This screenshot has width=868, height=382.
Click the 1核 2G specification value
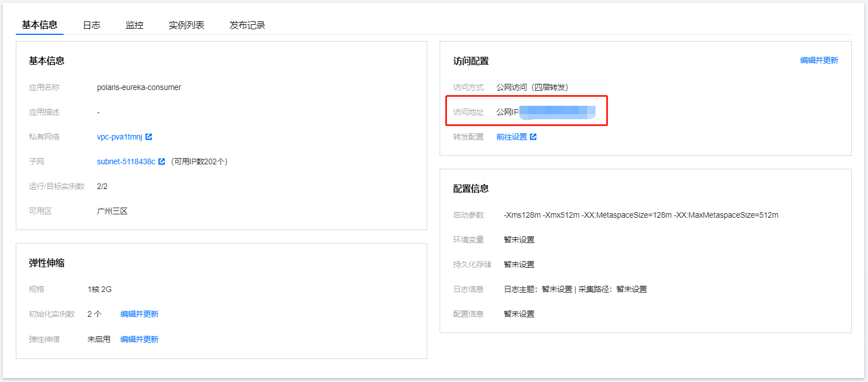[100, 289]
